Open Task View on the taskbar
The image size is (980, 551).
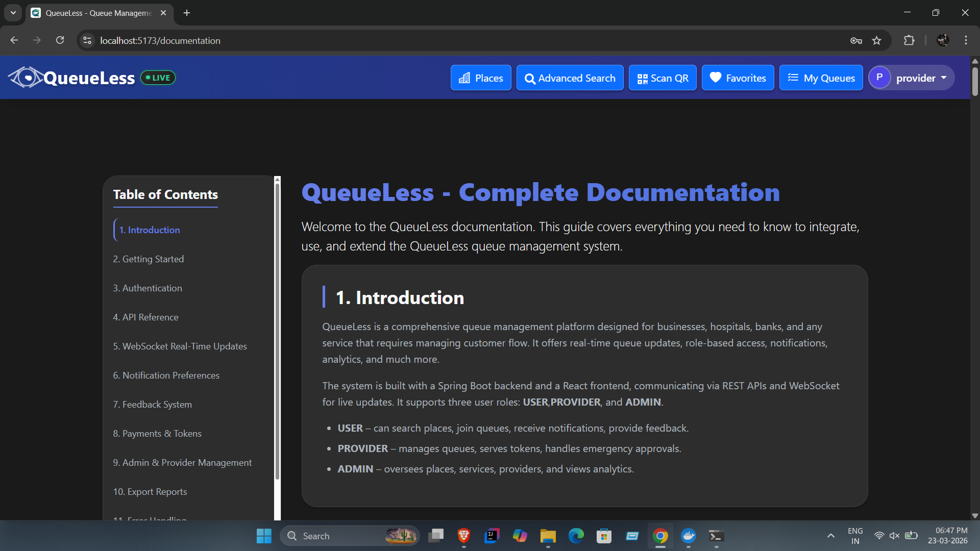[436, 536]
